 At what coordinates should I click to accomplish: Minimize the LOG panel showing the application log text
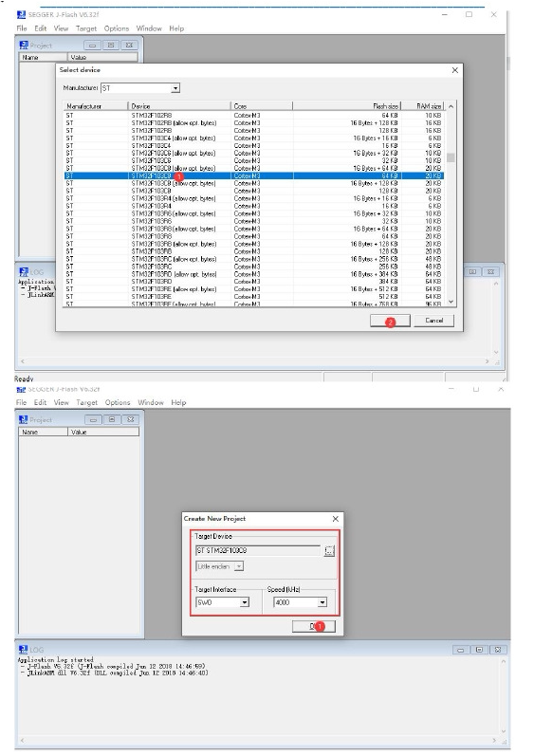pyautogui.click(x=461, y=650)
